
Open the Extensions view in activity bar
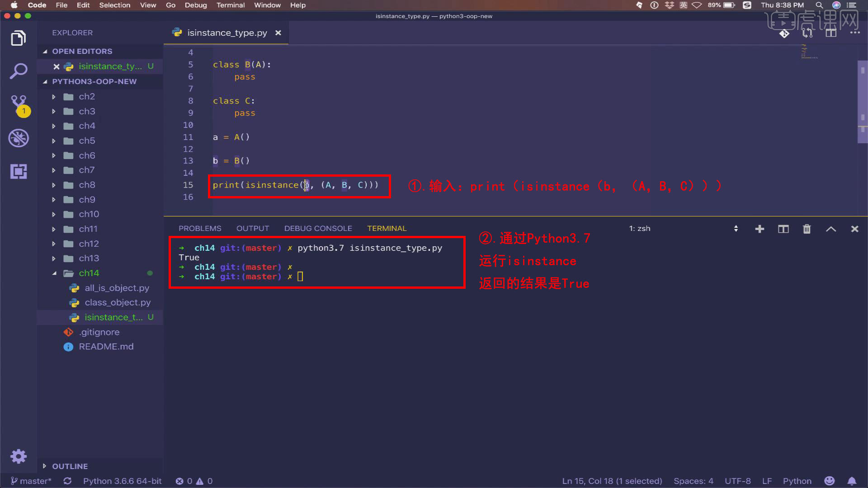(x=19, y=171)
